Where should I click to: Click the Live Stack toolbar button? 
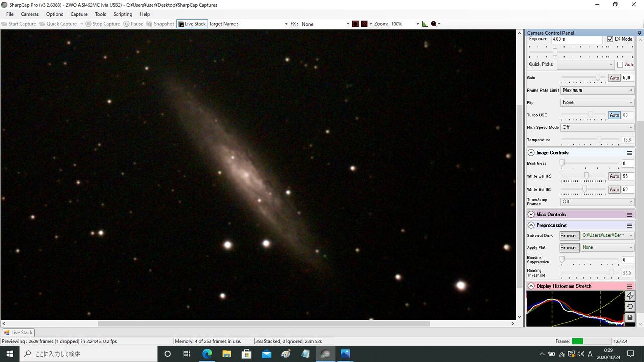coord(192,24)
